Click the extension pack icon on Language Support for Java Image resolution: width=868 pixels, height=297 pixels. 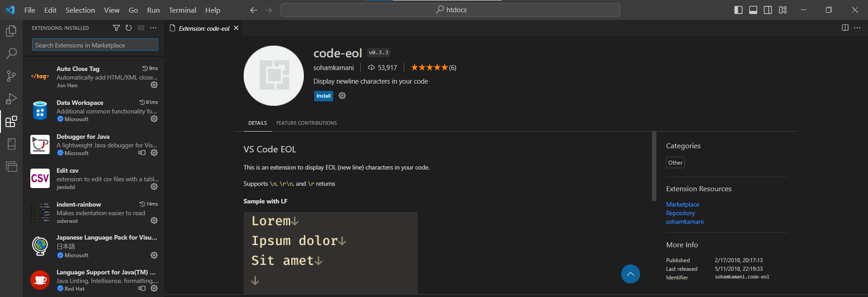click(142, 288)
